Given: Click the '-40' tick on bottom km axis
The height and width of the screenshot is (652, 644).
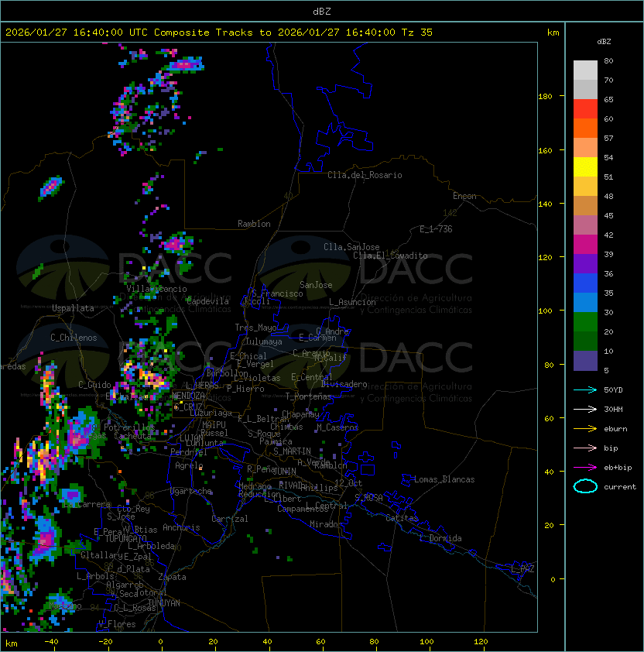Looking at the screenshot, I should (x=51, y=642).
